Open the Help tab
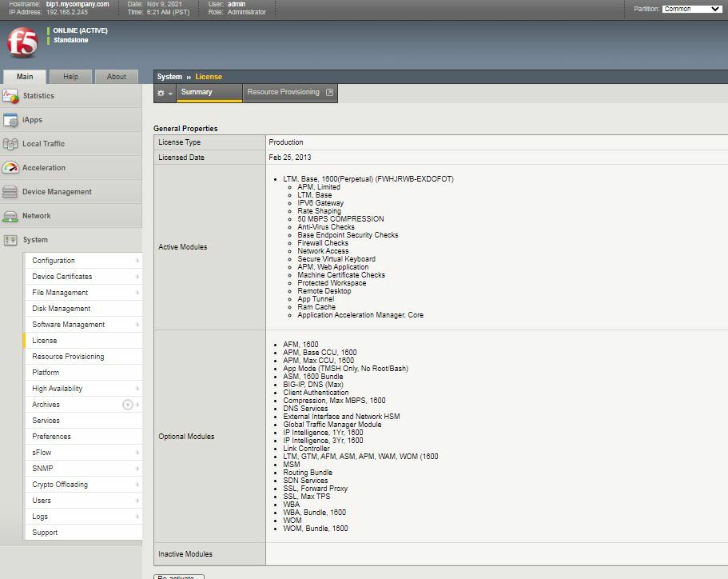This screenshot has width=728, height=579. (70, 77)
